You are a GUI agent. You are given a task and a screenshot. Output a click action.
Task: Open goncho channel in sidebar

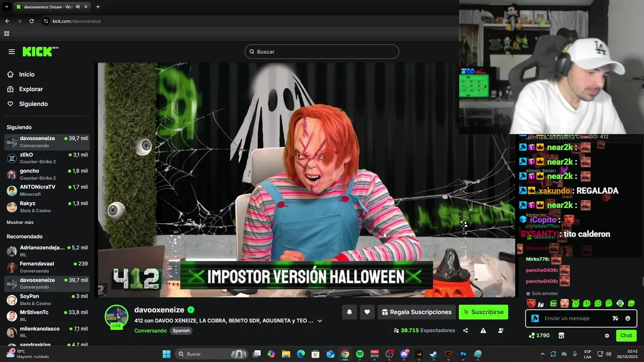[x=47, y=174]
